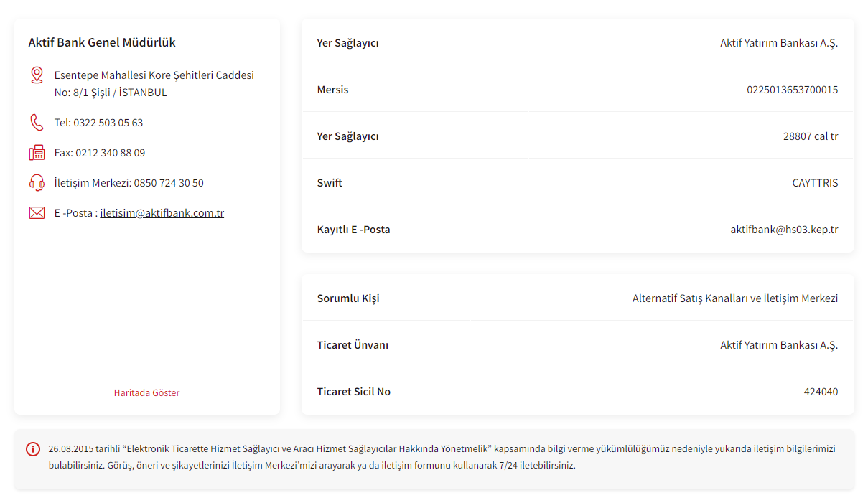Click the İletişim Merkezi number 0850 724 30 50

(x=168, y=183)
